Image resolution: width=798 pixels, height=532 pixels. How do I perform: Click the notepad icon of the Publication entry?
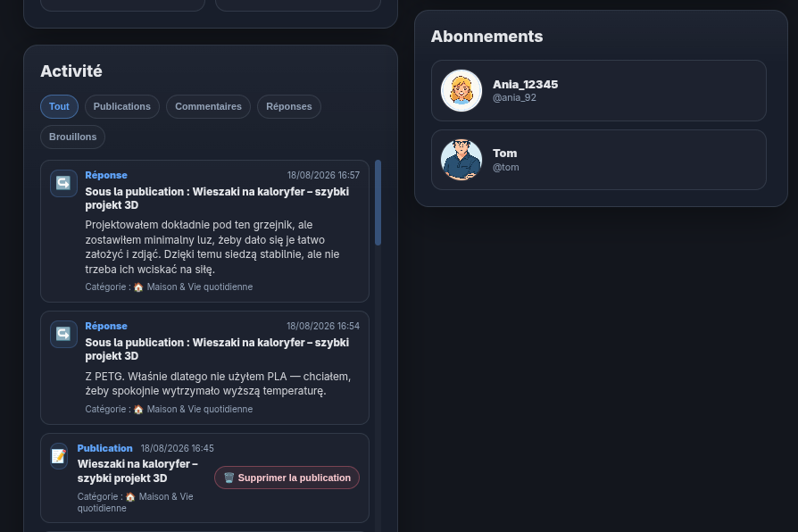coord(59,456)
